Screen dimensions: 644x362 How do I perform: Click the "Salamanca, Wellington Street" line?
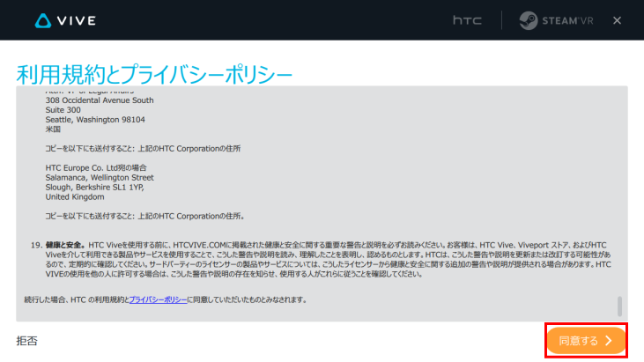coord(100,178)
